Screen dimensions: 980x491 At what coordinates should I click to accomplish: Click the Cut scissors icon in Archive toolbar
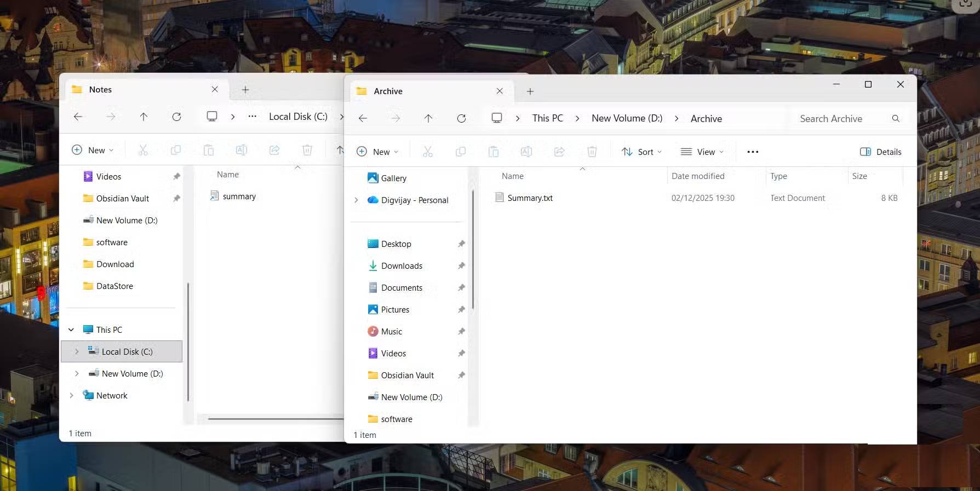pos(428,152)
